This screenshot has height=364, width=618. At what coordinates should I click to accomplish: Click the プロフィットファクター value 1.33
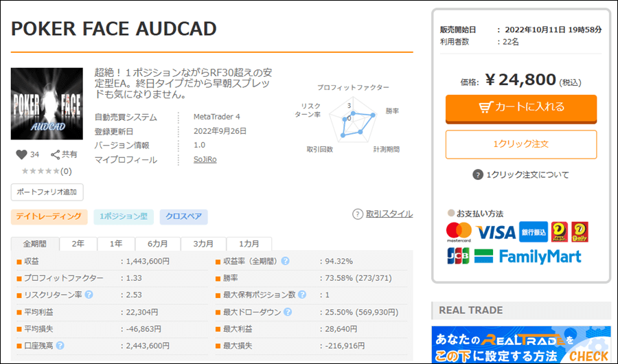pos(134,278)
